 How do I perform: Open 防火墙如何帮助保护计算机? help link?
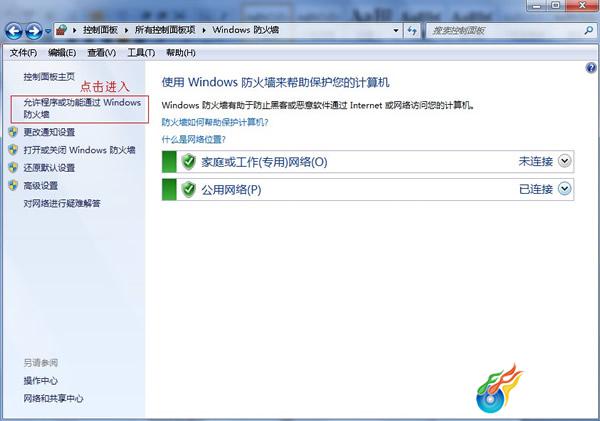(215, 122)
